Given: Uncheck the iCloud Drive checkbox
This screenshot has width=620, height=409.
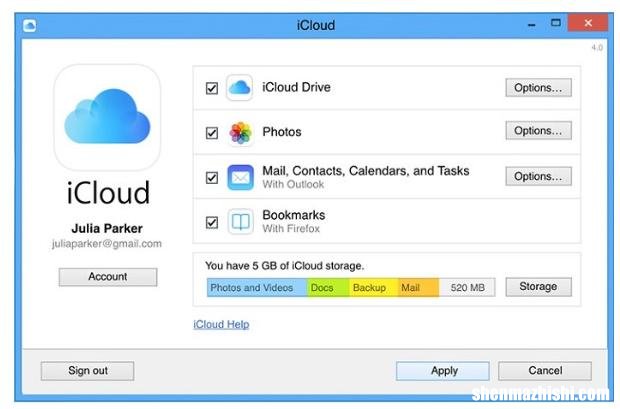Looking at the screenshot, I should point(212,88).
